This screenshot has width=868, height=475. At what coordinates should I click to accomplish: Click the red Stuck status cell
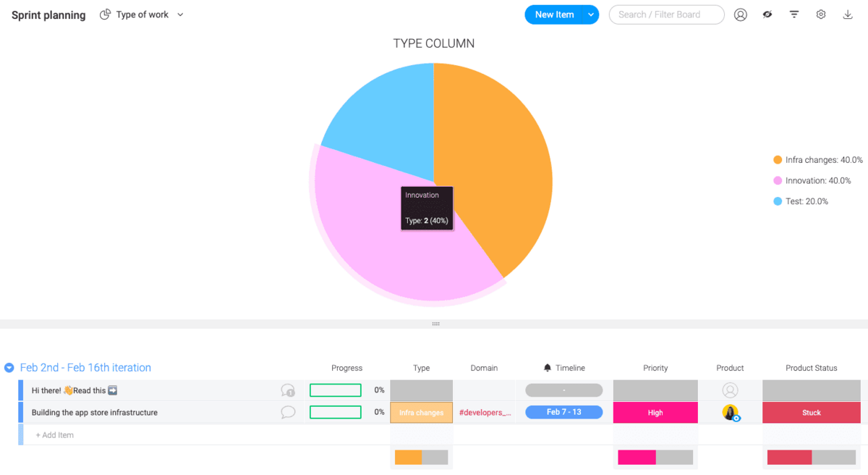click(x=811, y=413)
